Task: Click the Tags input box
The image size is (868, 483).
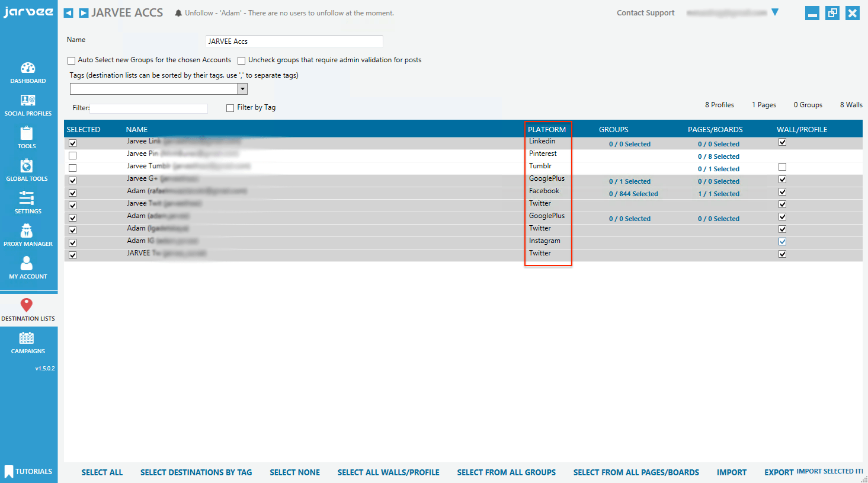Action: tap(154, 89)
